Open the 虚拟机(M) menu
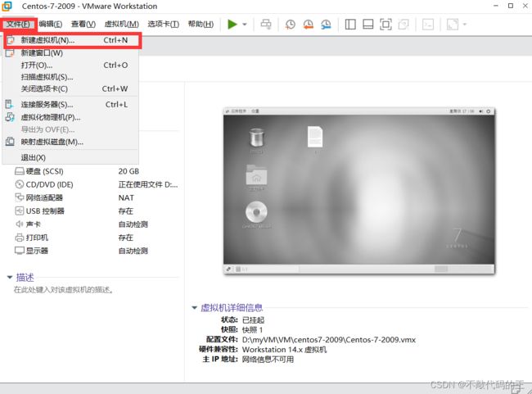Screen dimensions: 532x394 point(121,24)
